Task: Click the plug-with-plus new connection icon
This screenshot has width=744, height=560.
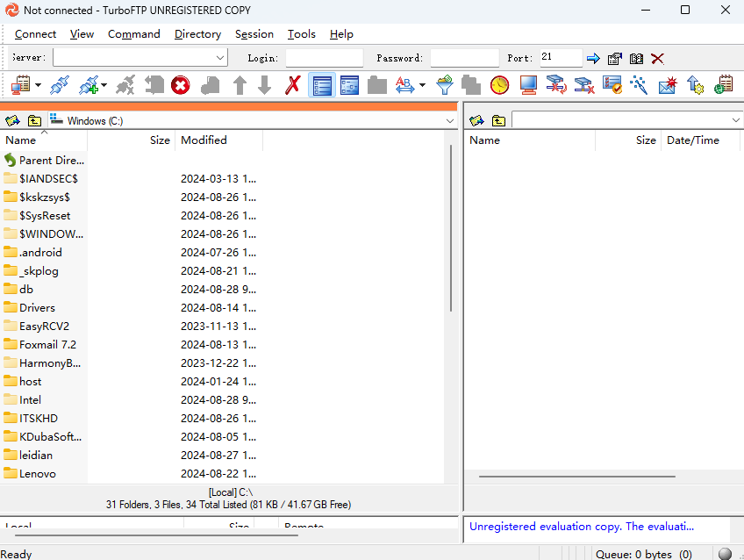Action: 89,85
